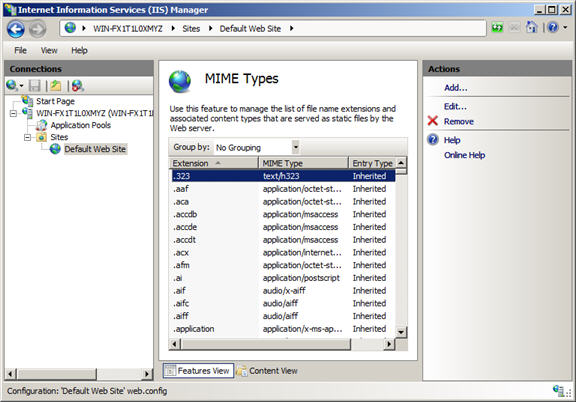Click the Up folder icon in Connections
Image resolution: width=576 pixels, height=402 pixels.
(56, 86)
